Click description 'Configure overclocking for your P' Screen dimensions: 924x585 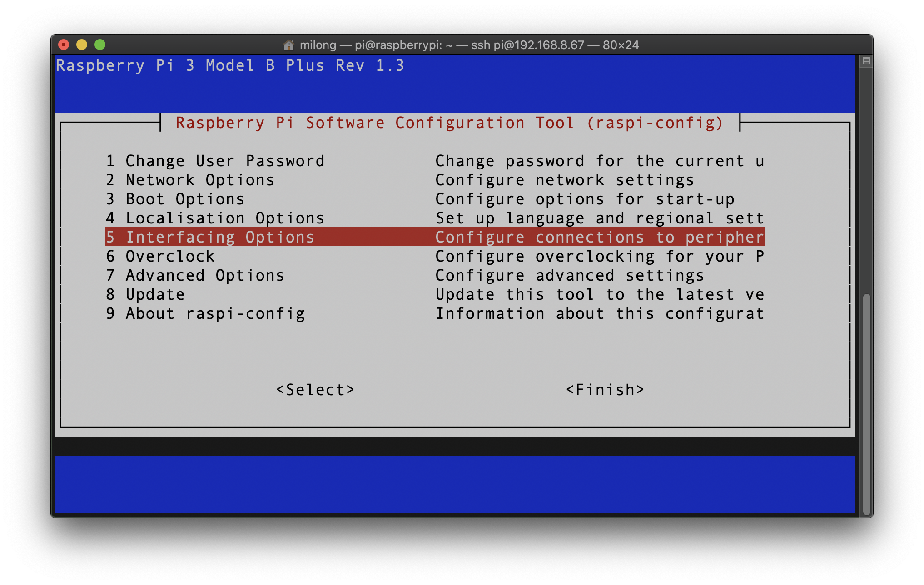(600, 256)
